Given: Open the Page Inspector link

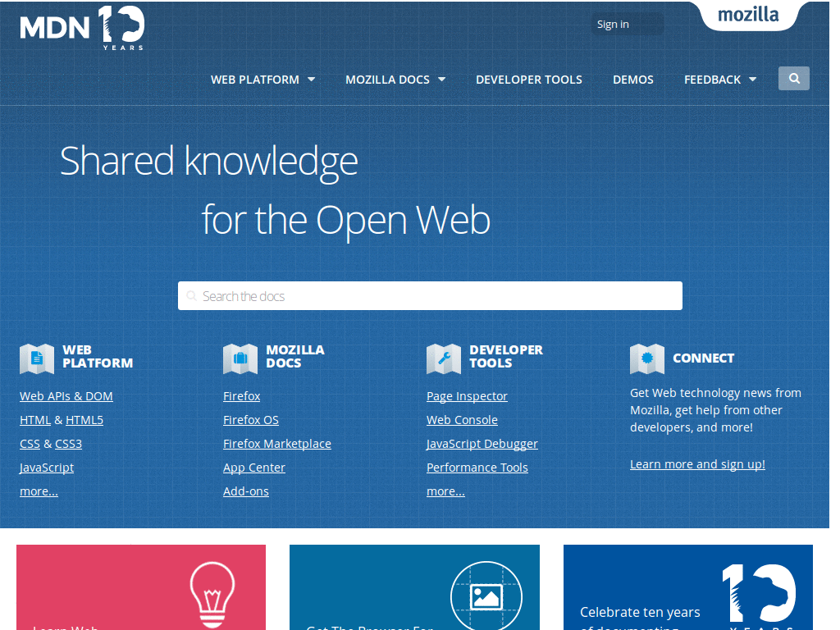Looking at the screenshot, I should tap(467, 396).
